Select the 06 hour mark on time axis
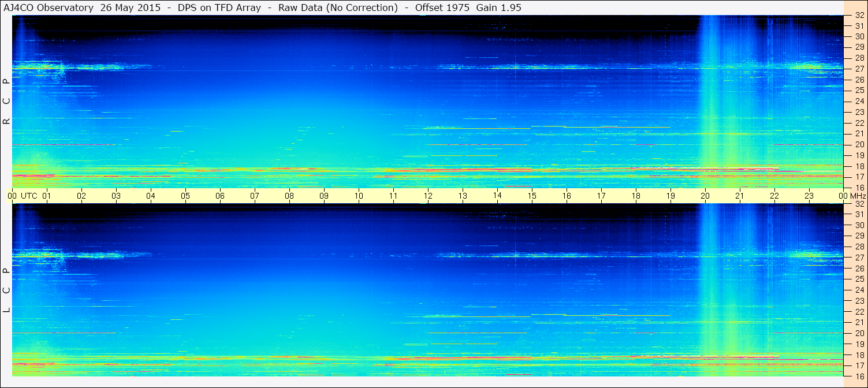This screenshot has width=868, height=388. click(220, 196)
